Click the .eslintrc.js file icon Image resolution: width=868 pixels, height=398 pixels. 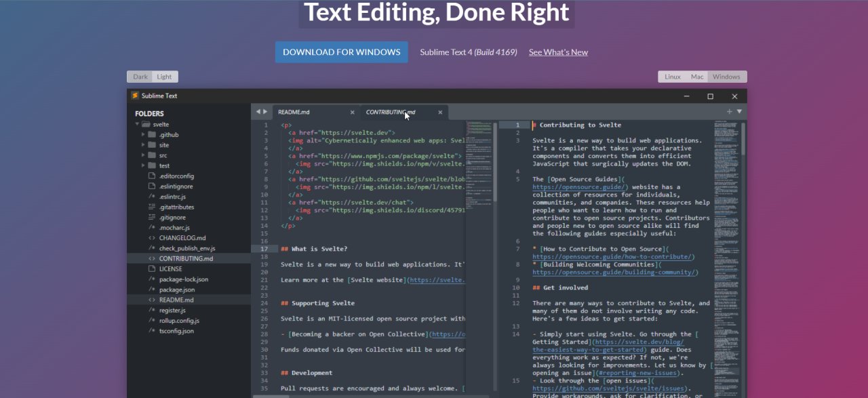[152, 197]
